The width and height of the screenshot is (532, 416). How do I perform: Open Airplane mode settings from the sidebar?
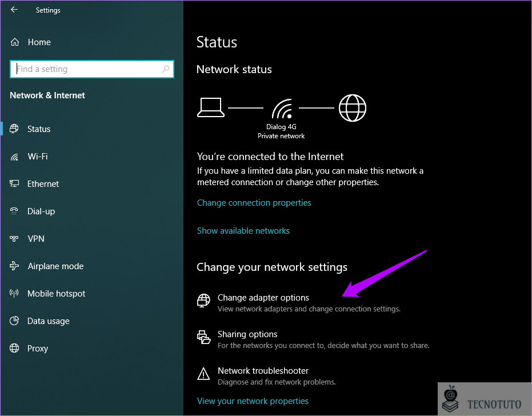(x=14, y=266)
